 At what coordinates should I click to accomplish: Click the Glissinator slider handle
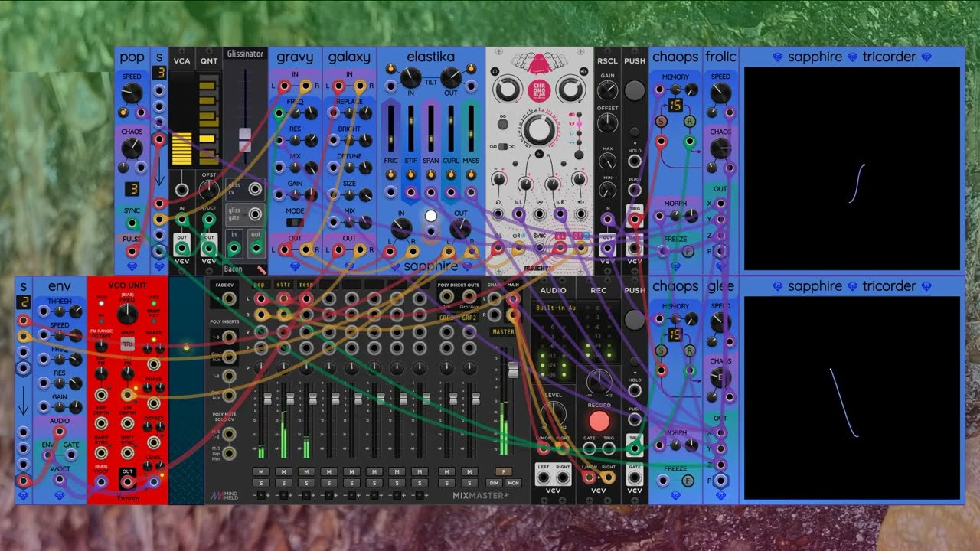(245, 139)
